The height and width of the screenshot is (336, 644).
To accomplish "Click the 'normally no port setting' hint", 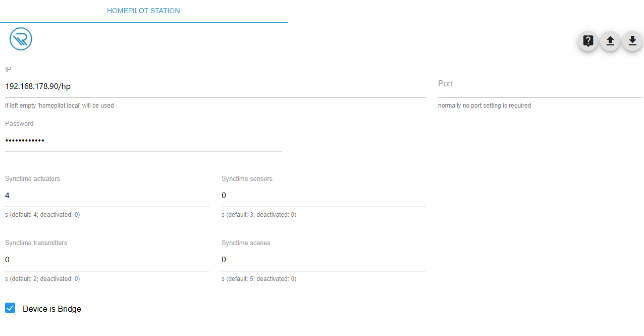I will 484,106.
